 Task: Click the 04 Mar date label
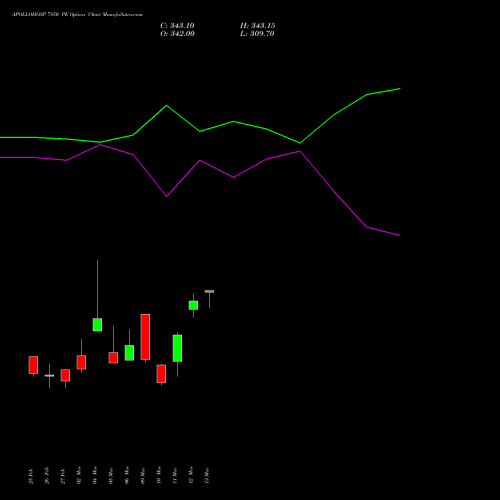point(95,475)
